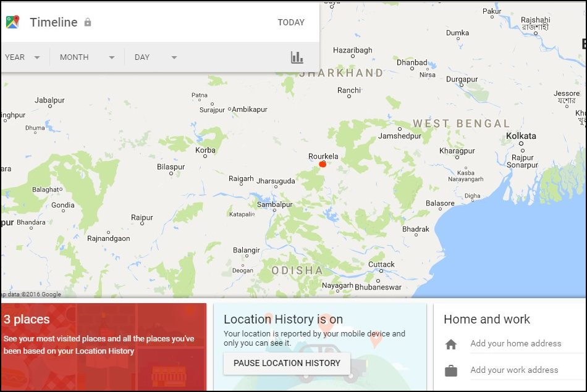
Task: Click the Balasore city label
Action: coord(440,203)
